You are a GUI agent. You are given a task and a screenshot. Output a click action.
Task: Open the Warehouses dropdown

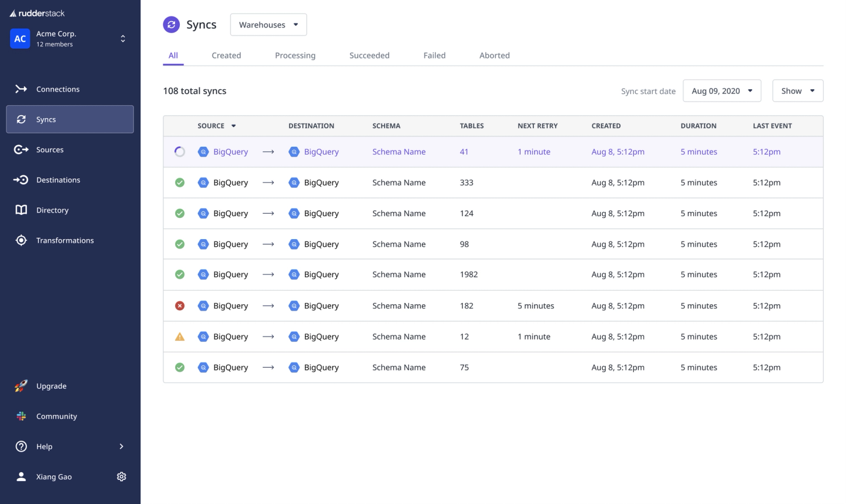click(x=268, y=25)
